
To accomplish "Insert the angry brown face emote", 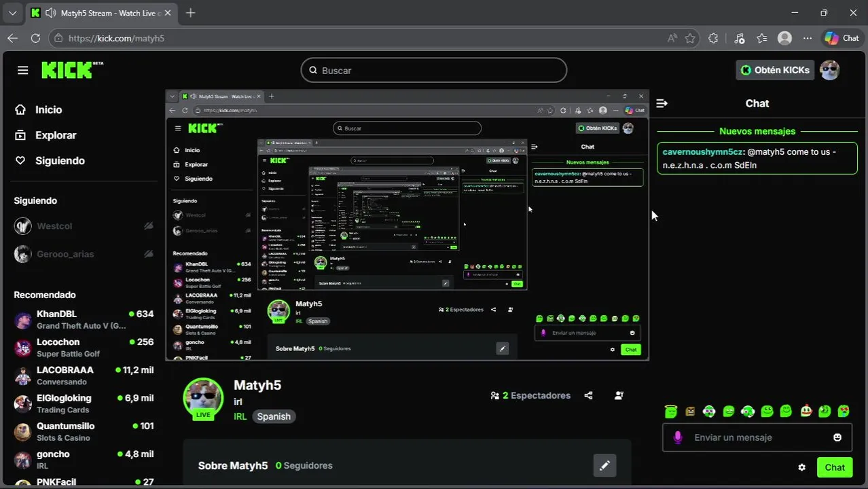I will coord(690,411).
